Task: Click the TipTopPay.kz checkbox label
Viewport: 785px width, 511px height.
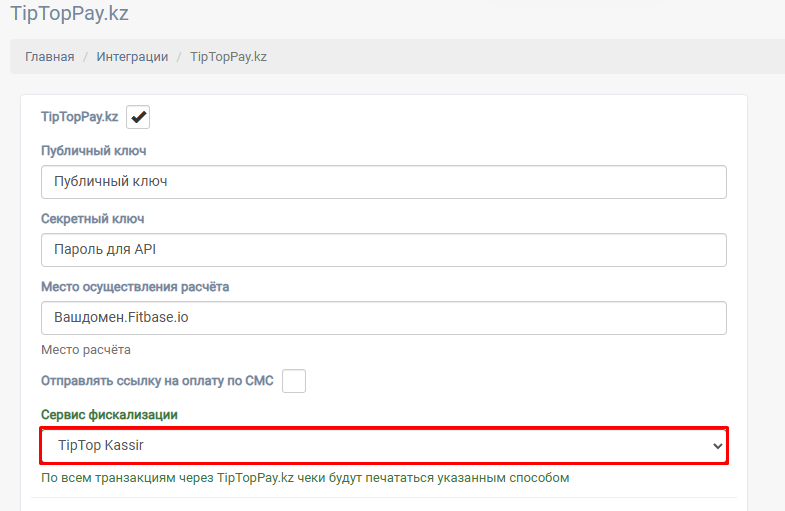Action: [80, 117]
